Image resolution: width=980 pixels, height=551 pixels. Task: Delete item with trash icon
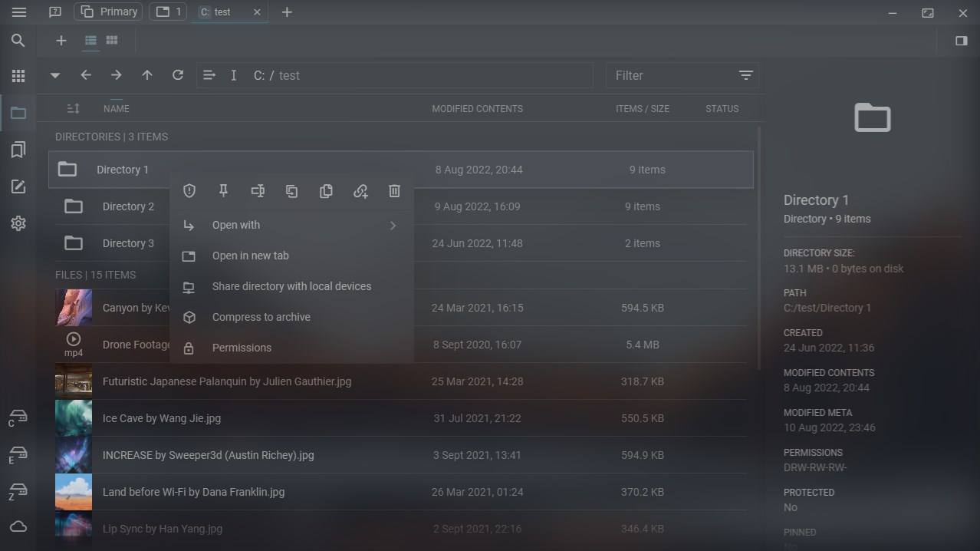[394, 191]
